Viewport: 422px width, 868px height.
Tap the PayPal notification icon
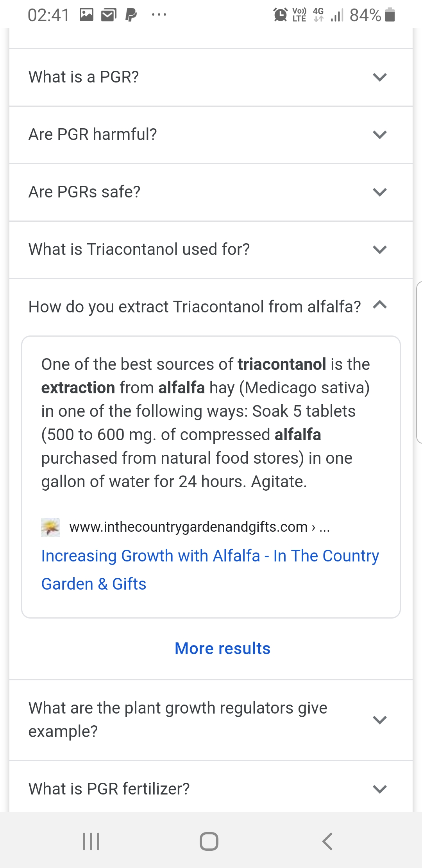point(131,15)
